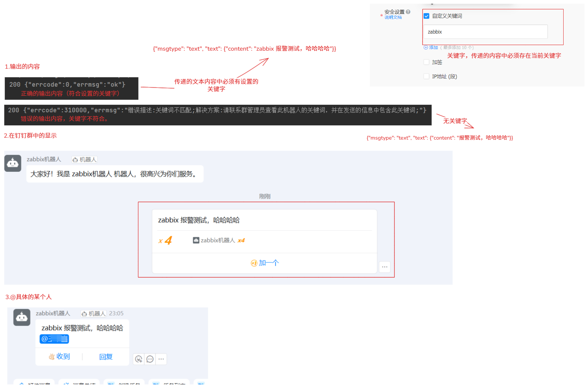Click the 回复 reply button

point(106,357)
